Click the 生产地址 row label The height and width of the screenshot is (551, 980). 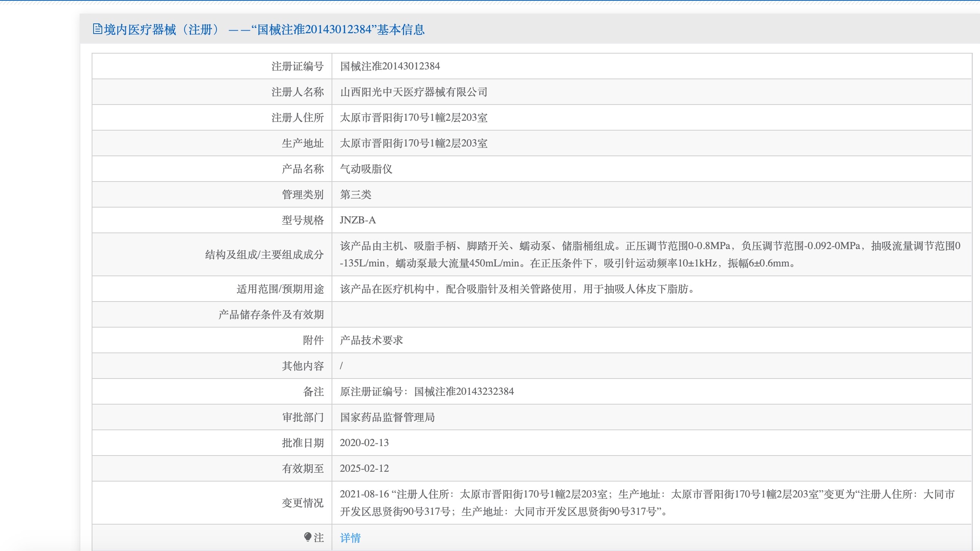pyautogui.click(x=303, y=143)
